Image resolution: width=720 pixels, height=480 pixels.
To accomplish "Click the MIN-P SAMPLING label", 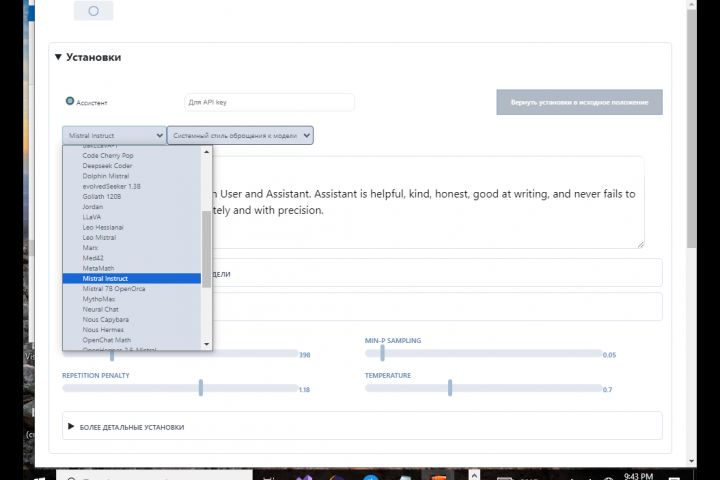I will [x=393, y=340].
